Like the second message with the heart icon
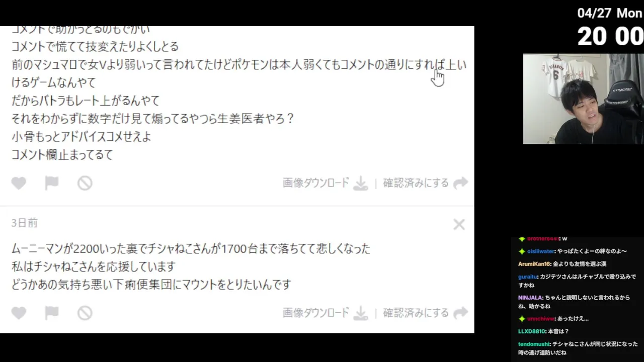644x362 pixels. 19,313
